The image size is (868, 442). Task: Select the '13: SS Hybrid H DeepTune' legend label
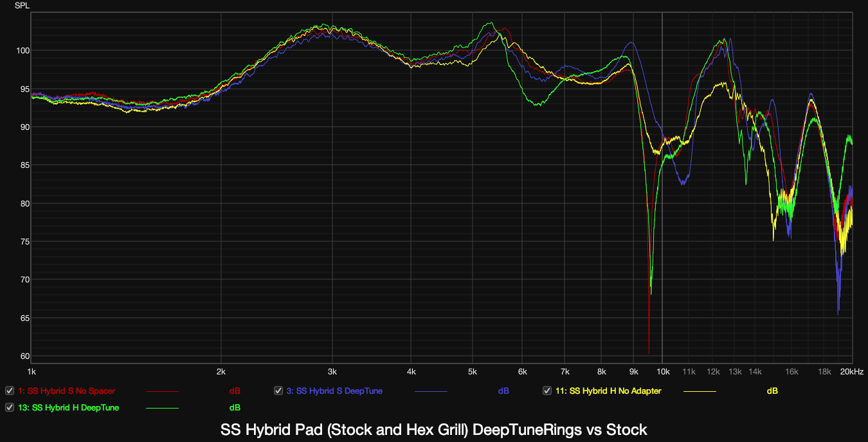click(x=68, y=407)
